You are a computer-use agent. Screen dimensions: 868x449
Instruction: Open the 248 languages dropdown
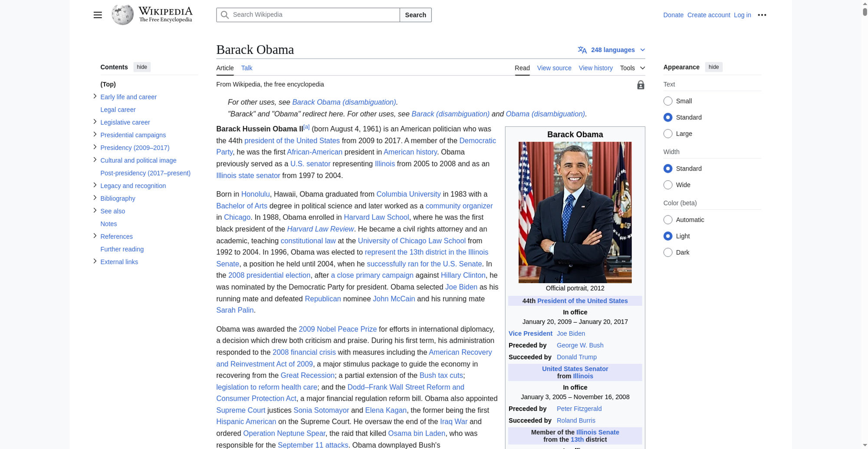point(612,50)
